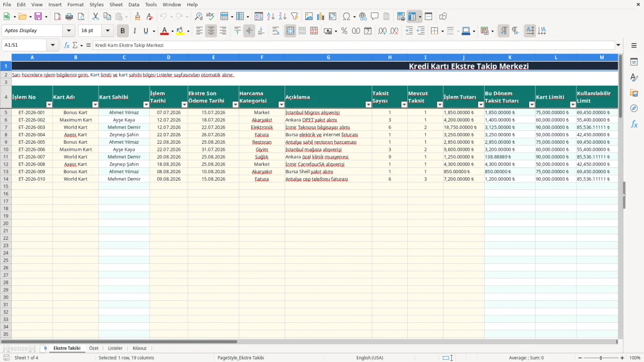Image resolution: width=644 pixels, height=362 pixels.
Task: Switch to the Kılavuz sheet tab
Action: pos(140,348)
